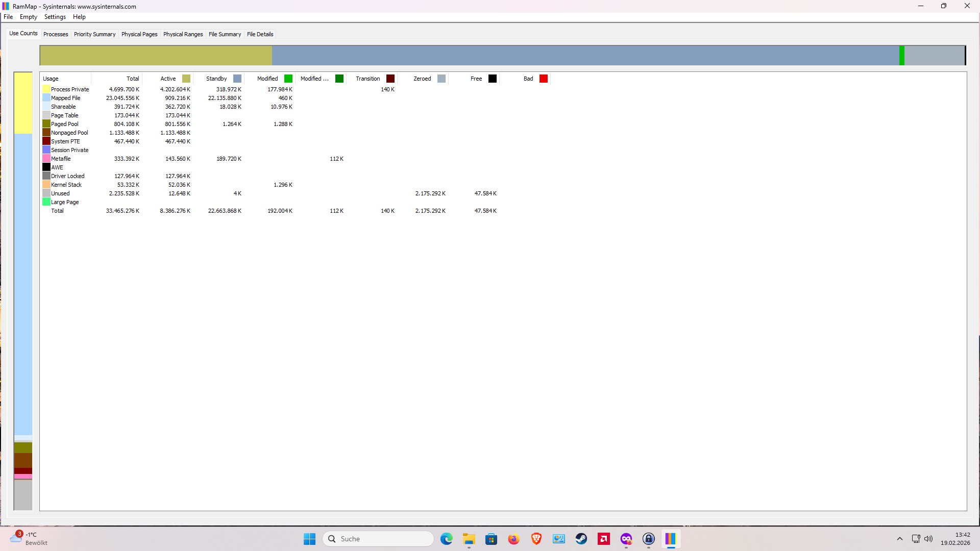
Task: Select the Mapped File usage row
Action: pos(65,97)
